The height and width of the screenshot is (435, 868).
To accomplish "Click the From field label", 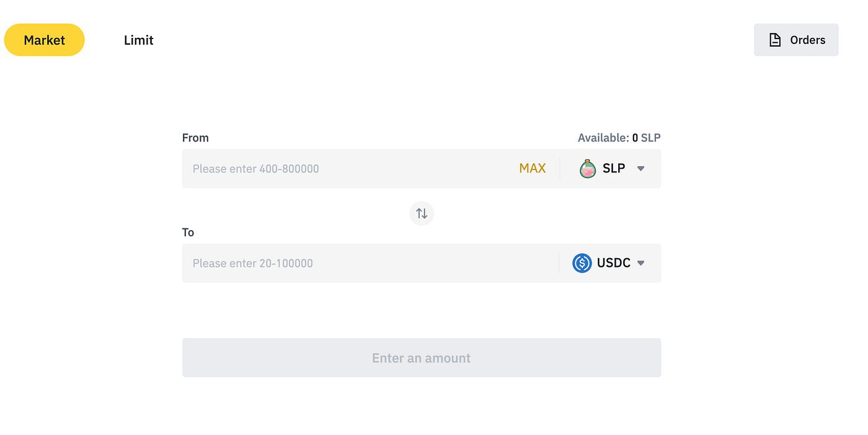I will click(195, 138).
